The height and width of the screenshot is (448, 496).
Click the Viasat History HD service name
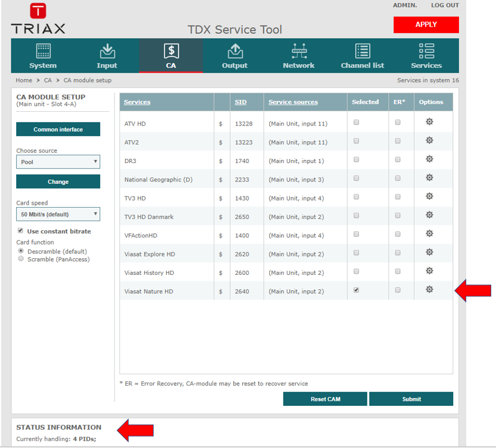click(149, 273)
